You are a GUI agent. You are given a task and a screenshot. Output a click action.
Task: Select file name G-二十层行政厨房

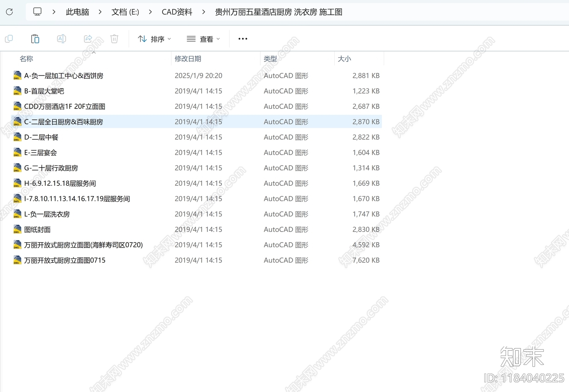pyautogui.click(x=51, y=168)
